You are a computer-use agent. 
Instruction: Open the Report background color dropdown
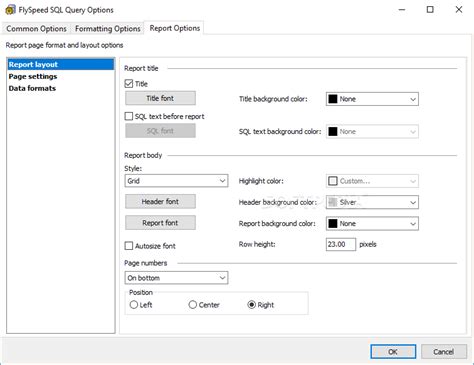tap(372, 223)
